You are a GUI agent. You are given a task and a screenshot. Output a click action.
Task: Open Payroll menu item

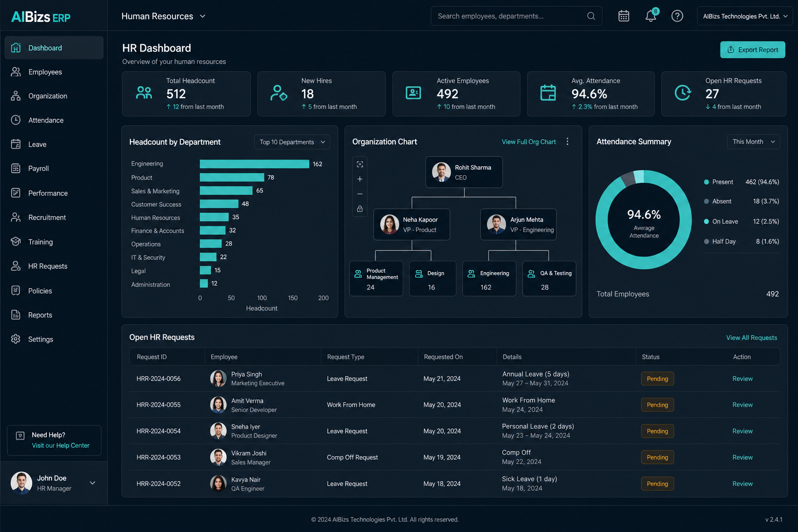(x=54, y=168)
